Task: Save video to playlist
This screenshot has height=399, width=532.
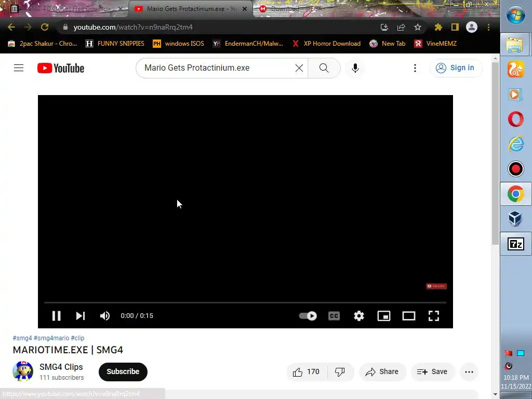Action: click(x=432, y=372)
